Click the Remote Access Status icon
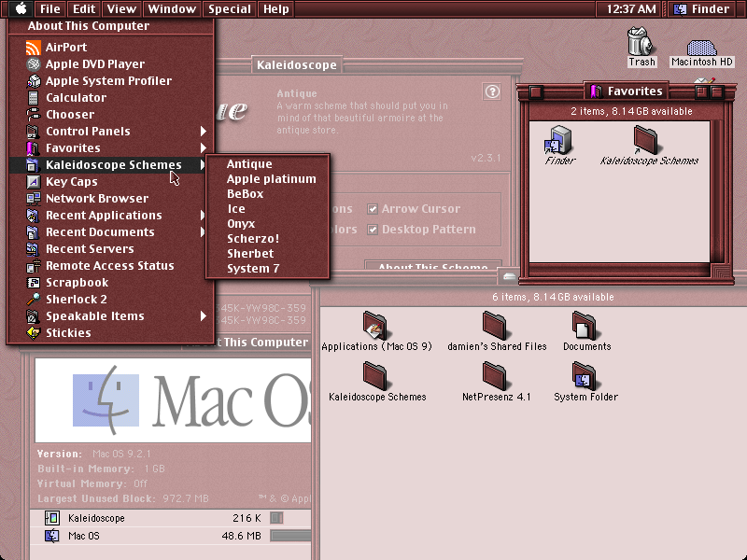The width and height of the screenshot is (747, 560). point(33,266)
